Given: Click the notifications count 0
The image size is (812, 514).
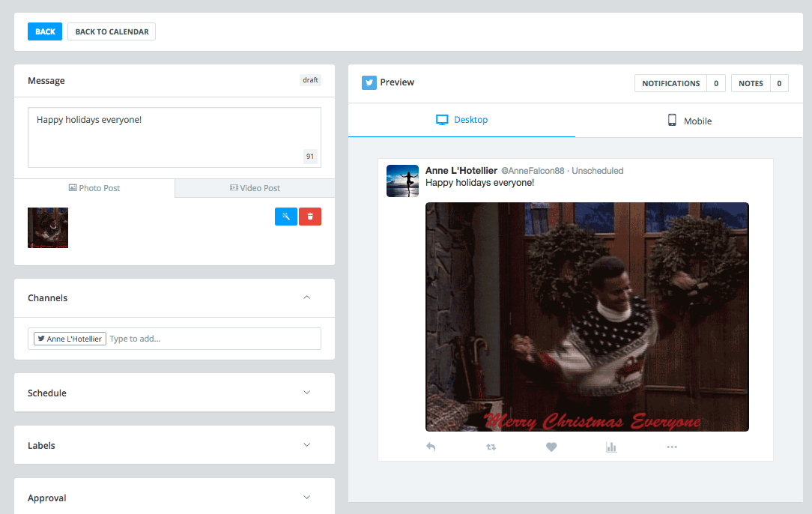Looking at the screenshot, I should 716,83.
